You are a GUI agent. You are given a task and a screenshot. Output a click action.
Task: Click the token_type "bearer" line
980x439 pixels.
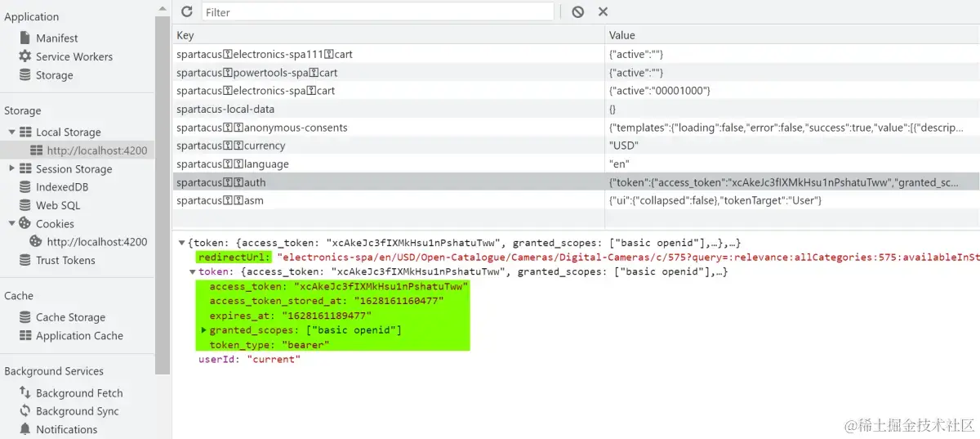coord(269,345)
